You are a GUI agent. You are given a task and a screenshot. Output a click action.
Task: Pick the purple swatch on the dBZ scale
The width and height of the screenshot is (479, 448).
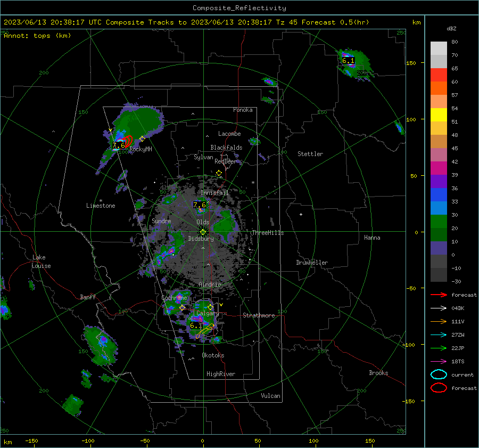[439, 181]
